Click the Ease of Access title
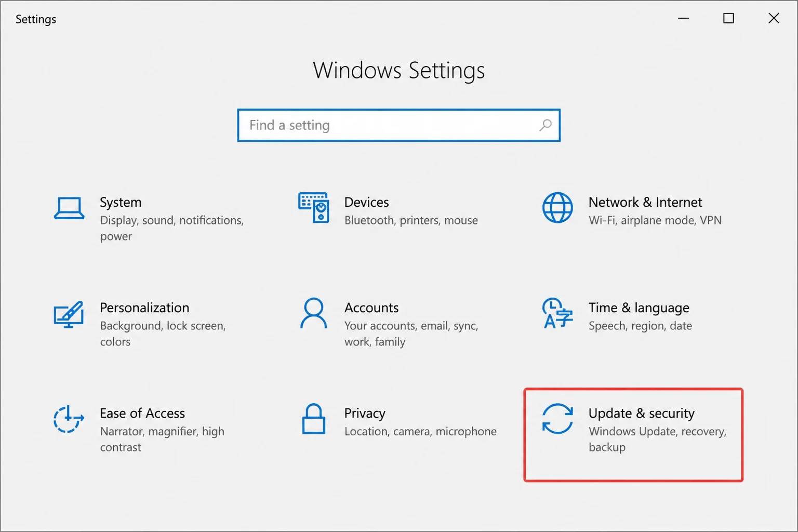The width and height of the screenshot is (798, 532). pyautogui.click(x=142, y=413)
